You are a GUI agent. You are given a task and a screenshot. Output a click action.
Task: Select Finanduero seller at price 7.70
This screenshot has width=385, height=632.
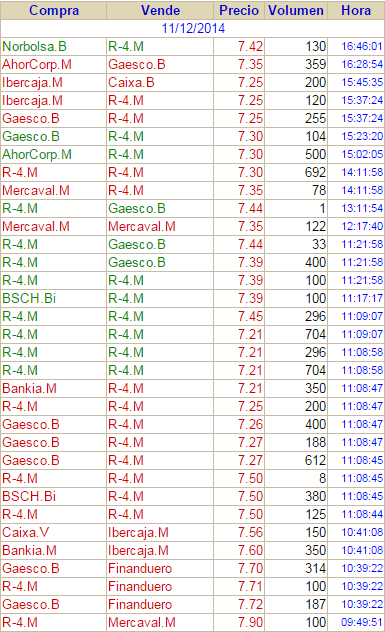(x=160, y=568)
